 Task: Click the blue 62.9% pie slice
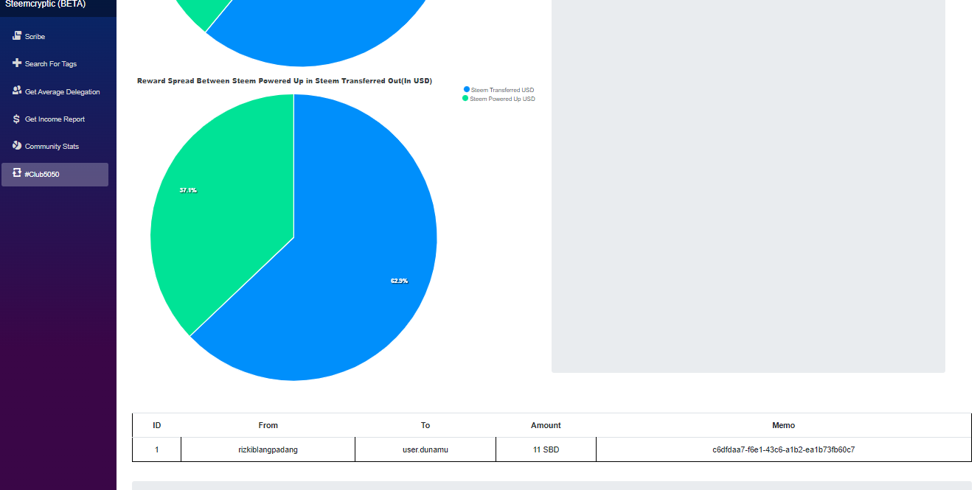click(354, 265)
